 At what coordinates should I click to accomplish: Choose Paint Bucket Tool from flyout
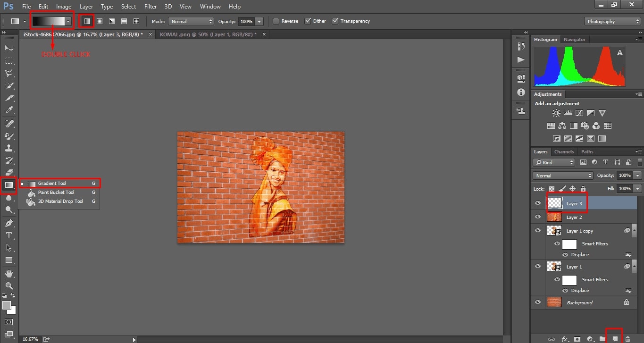click(x=56, y=192)
